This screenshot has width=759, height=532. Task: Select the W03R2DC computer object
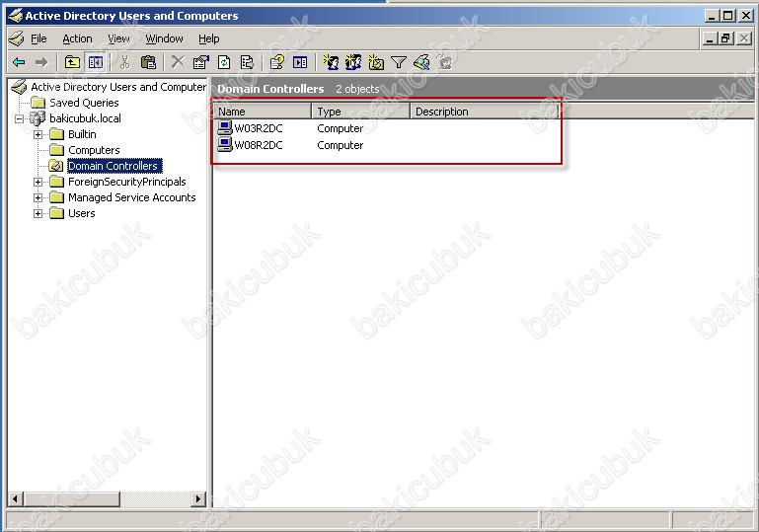coord(258,128)
